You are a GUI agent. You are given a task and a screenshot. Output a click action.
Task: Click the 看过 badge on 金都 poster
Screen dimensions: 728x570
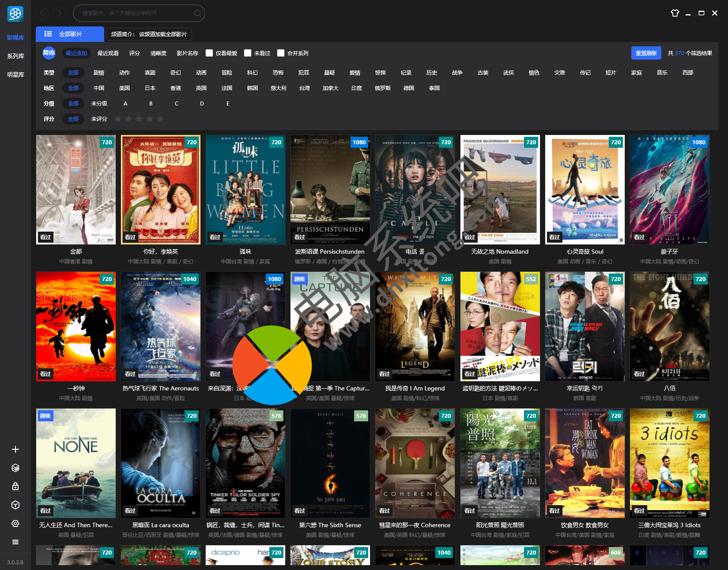pos(45,237)
